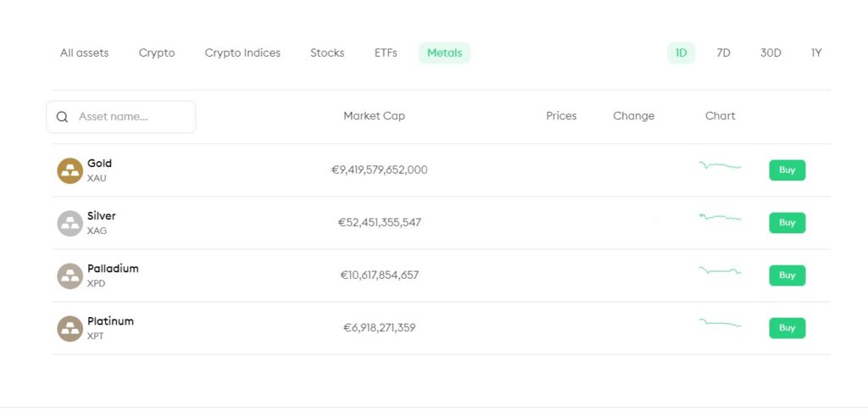The width and height of the screenshot is (868, 412).
Task: Open the Crypto tab
Action: [x=157, y=53]
